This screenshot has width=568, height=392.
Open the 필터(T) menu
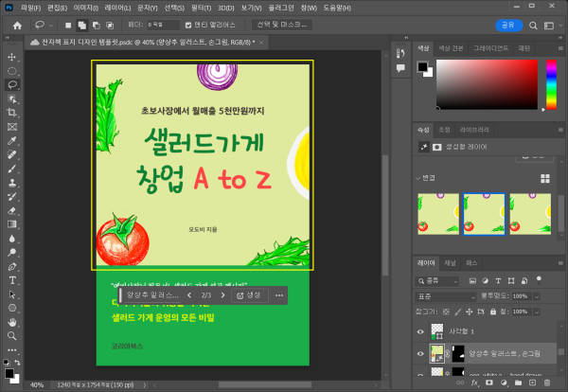click(200, 7)
